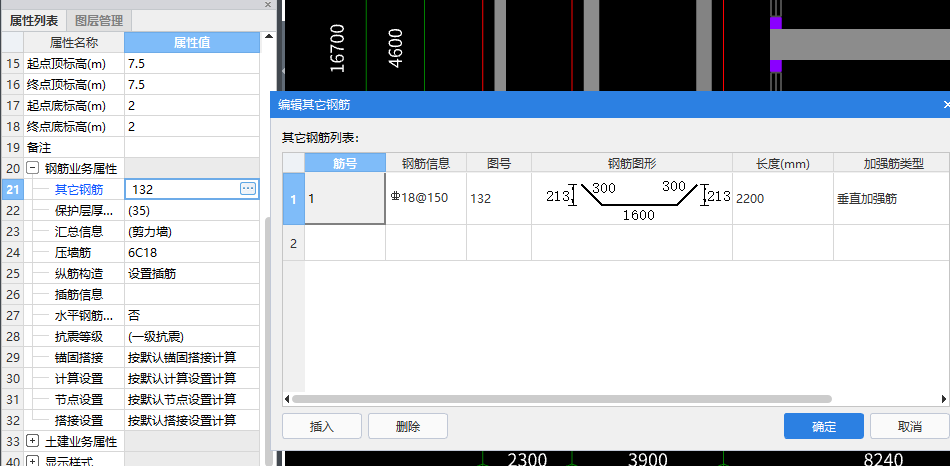The height and width of the screenshot is (466, 950).
Task: Click the length cell 2200
Action: point(783,198)
